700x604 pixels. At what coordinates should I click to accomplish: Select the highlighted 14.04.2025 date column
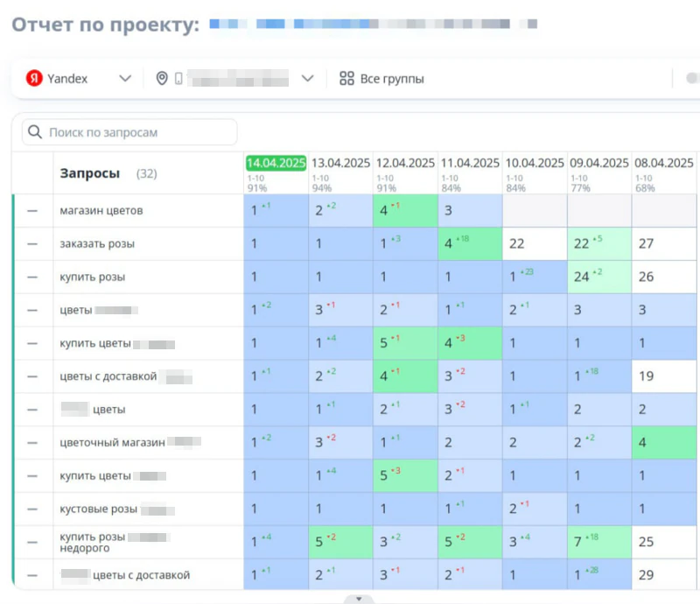(276, 163)
